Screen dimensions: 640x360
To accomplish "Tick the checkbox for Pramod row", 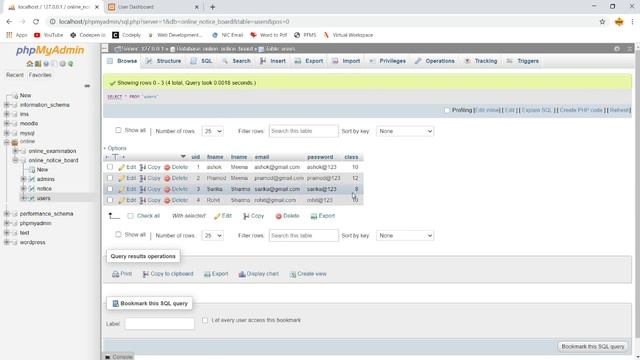I will click(x=110, y=178).
